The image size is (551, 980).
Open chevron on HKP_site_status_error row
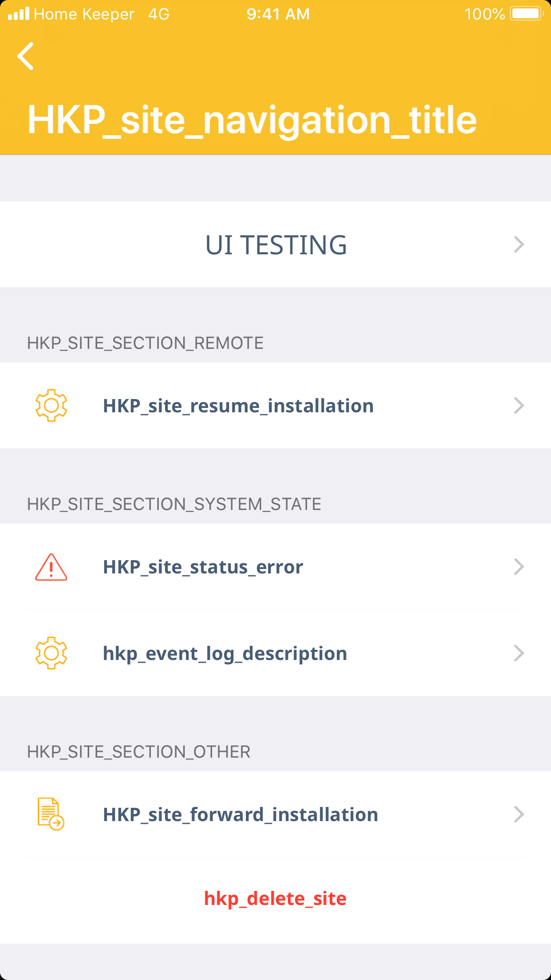pos(519,567)
